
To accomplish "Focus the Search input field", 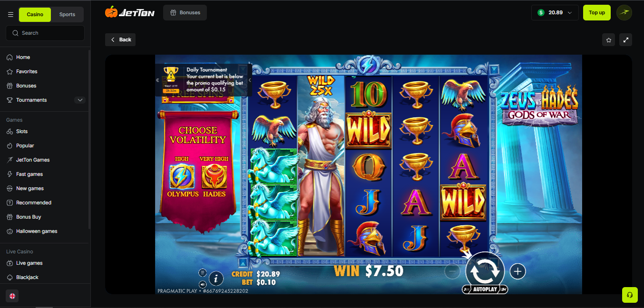I will 45,33.
